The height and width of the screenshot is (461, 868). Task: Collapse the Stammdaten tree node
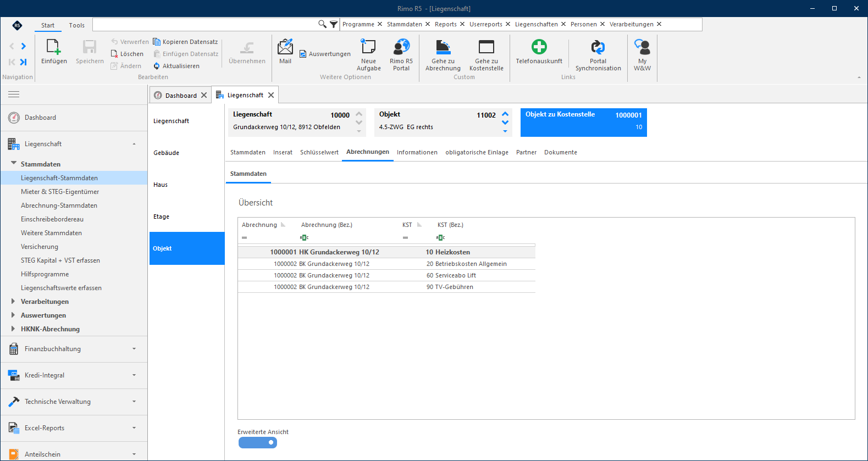point(14,164)
